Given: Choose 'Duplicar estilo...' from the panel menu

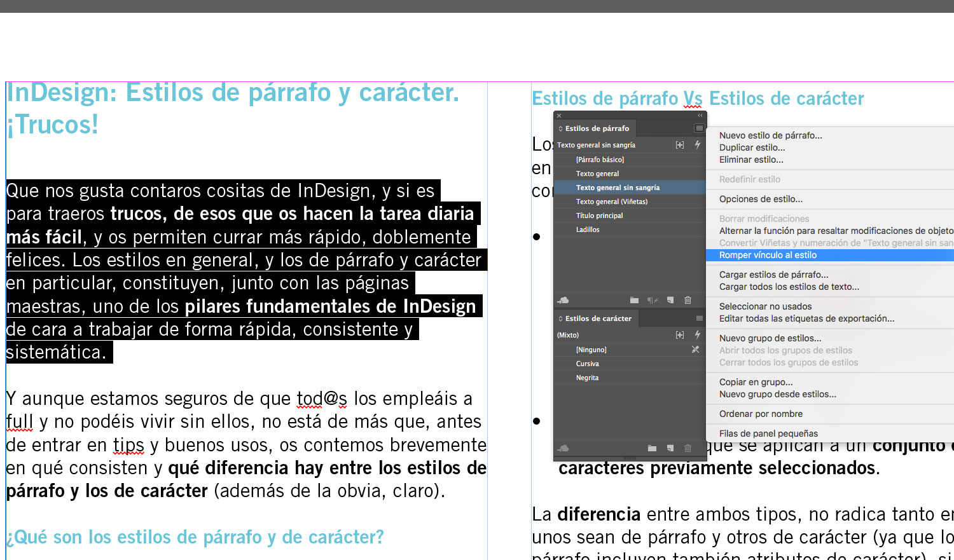Looking at the screenshot, I should [x=752, y=147].
